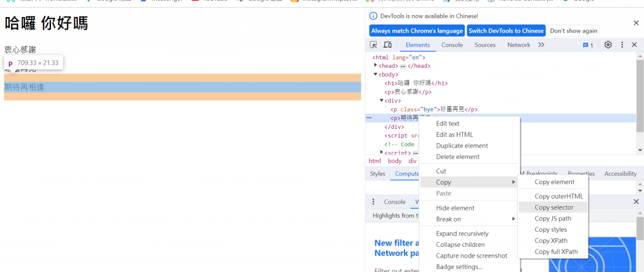
Task: Click the three-dot gutter on selected row
Action: click(369, 118)
